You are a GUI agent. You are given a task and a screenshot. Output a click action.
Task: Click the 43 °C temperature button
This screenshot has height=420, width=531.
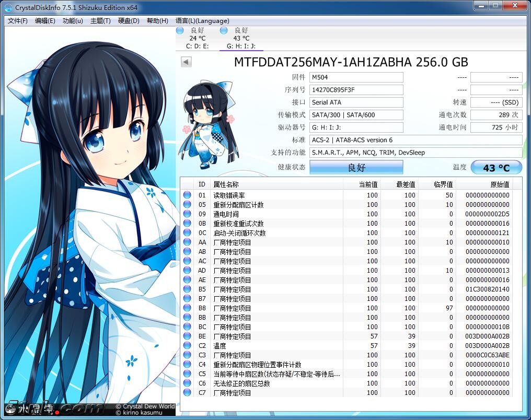pos(496,168)
